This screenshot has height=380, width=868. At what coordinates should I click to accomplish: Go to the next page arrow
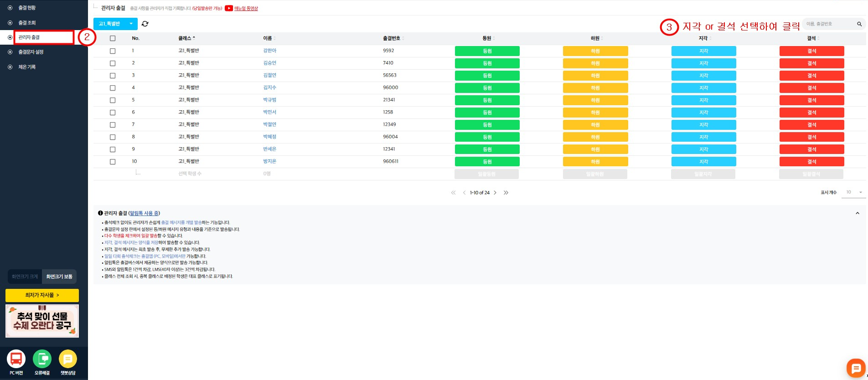[x=495, y=193]
